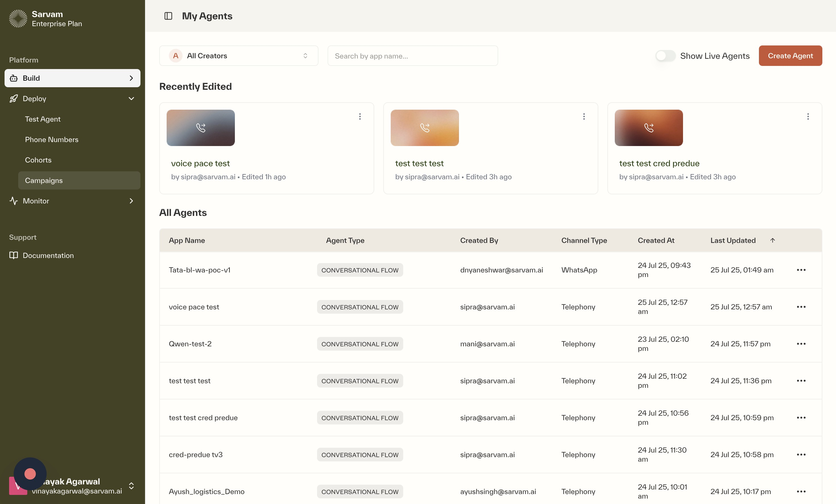836x504 pixels.
Task: Open row actions for test test cred predue row
Action: [801, 418]
